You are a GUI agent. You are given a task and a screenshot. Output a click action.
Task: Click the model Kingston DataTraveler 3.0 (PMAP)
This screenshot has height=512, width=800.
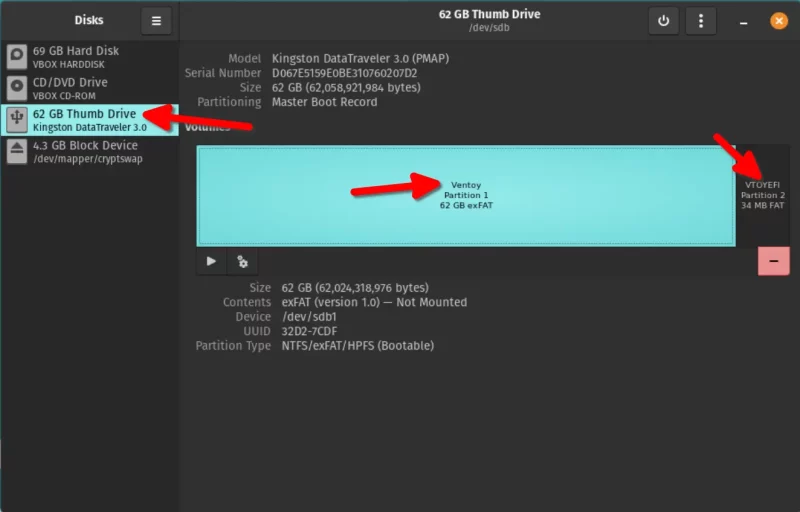point(360,59)
